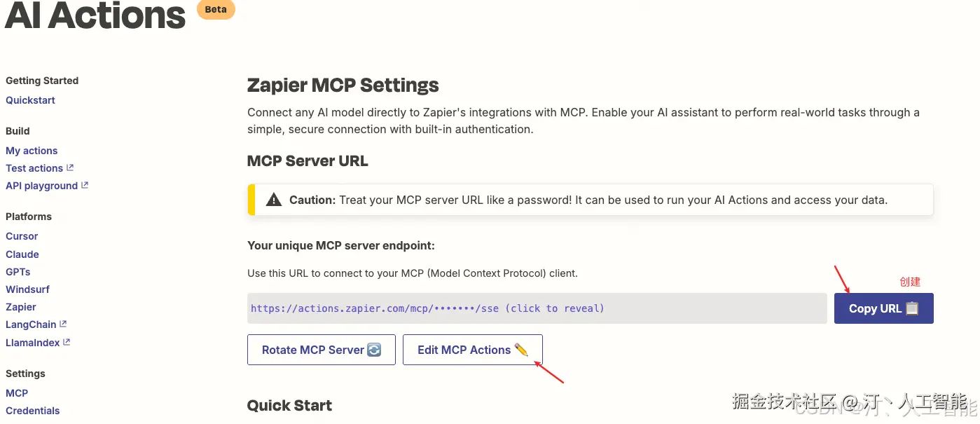Click external link icon beside Test actions
The image size is (980, 424).
[x=70, y=167]
